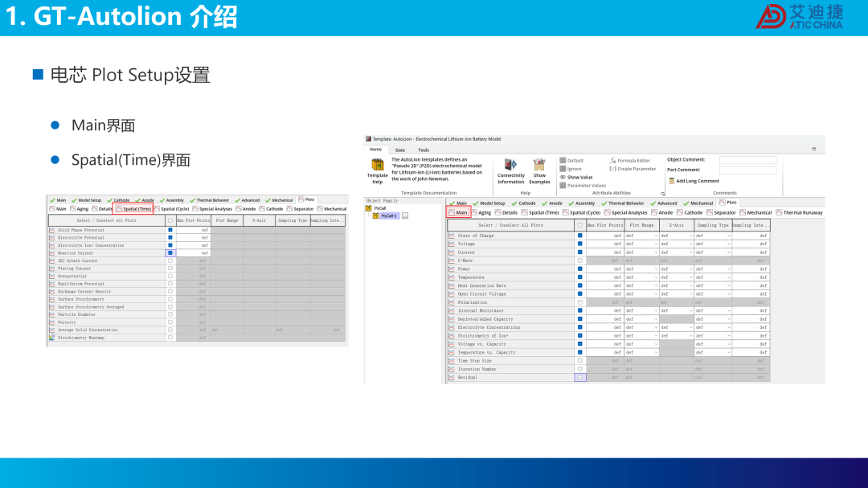Viewport: 868px width, 488px height.
Task: Click the Electrolyte Potential plot icon
Action: pyautogui.click(x=52, y=238)
